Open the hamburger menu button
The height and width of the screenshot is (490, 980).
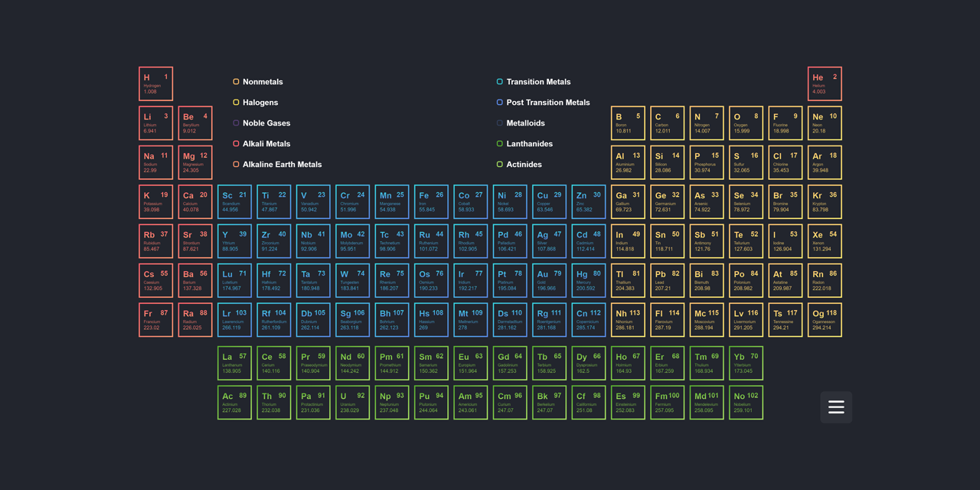click(836, 407)
